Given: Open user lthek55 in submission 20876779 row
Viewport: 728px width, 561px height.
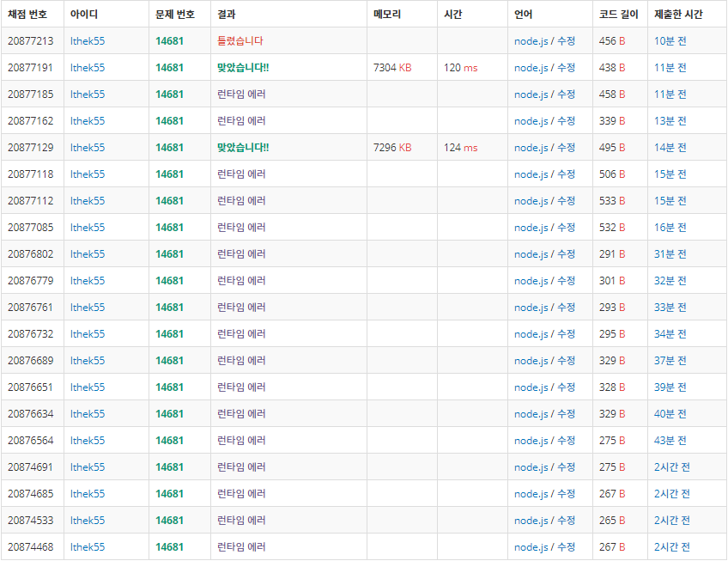Looking at the screenshot, I should coord(88,281).
